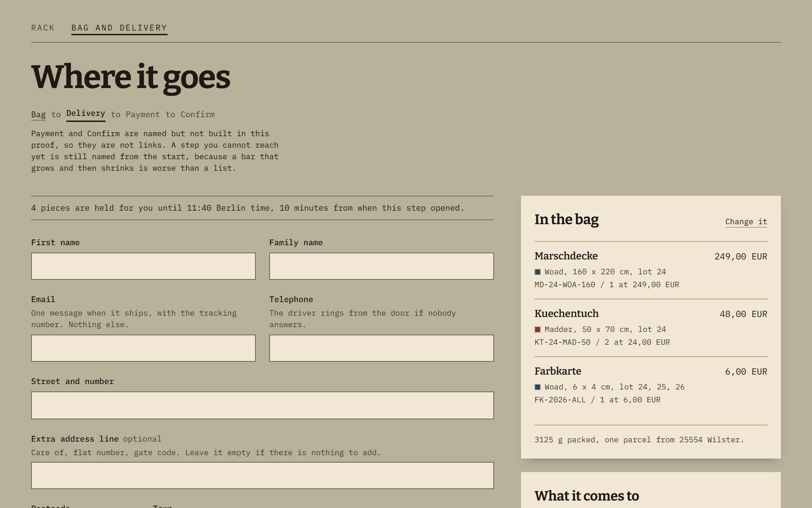This screenshot has height=508, width=812.
Task: Click into the Email input box
Action: coord(143,348)
